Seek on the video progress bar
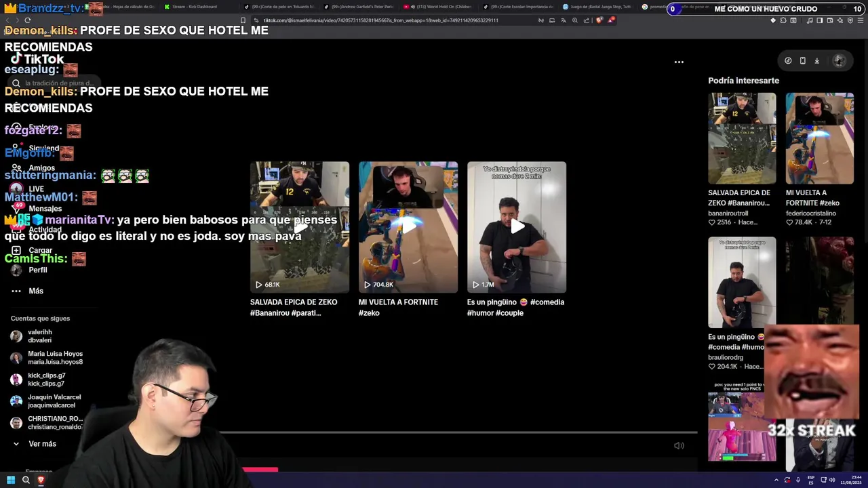Screen dimensions: 868x488 (x=458, y=432)
